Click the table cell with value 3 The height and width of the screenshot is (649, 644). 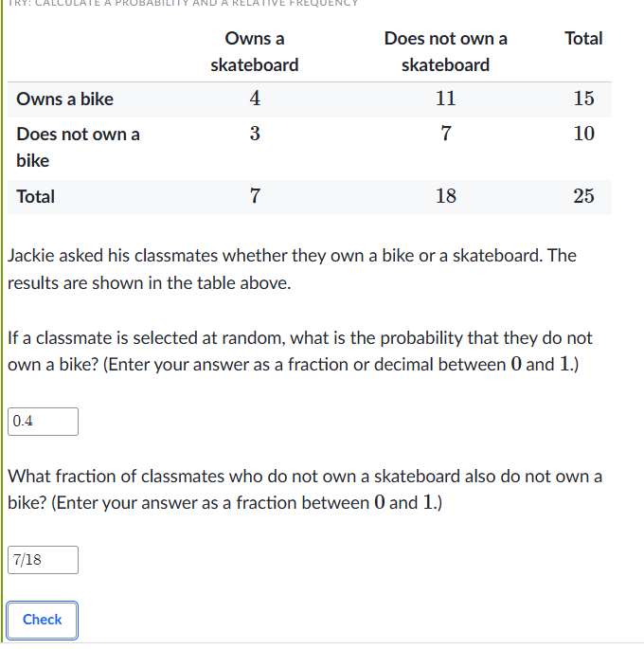[x=255, y=134]
